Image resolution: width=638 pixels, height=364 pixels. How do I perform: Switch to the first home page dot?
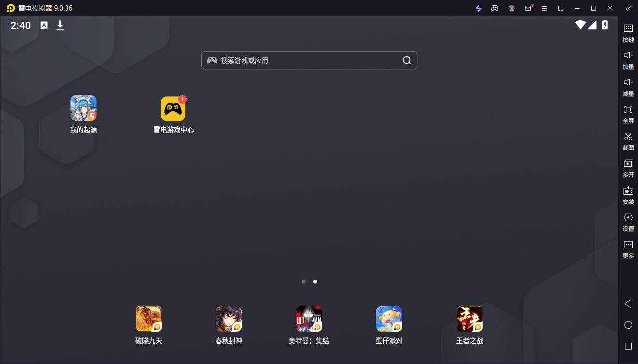point(304,282)
